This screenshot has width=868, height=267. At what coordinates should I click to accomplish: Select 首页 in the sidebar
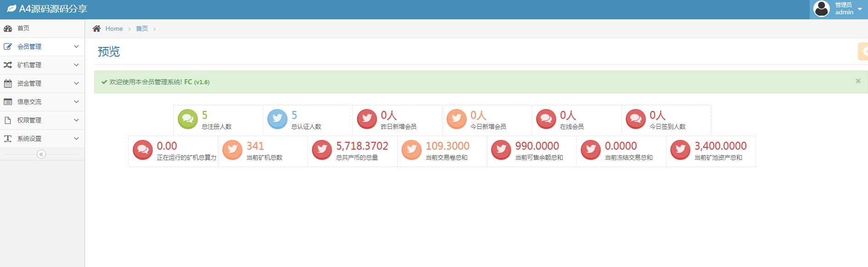(x=23, y=28)
